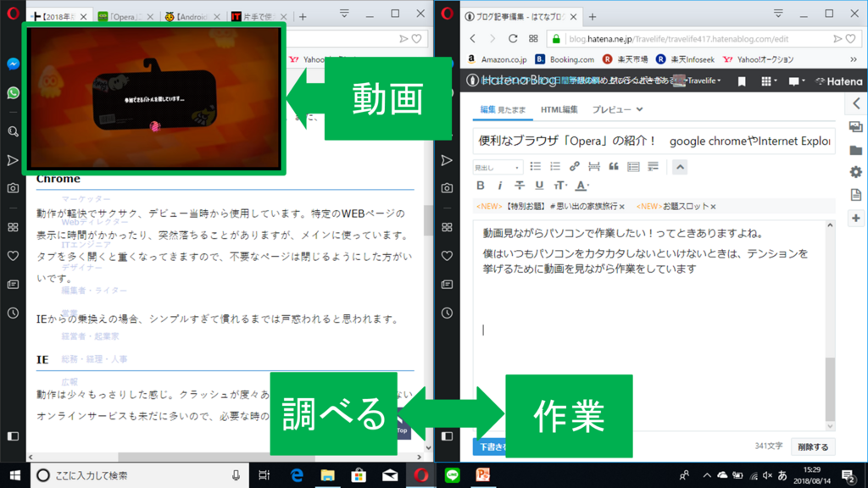Open Travelife blog dropdown in Hatena header

pos(704,80)
